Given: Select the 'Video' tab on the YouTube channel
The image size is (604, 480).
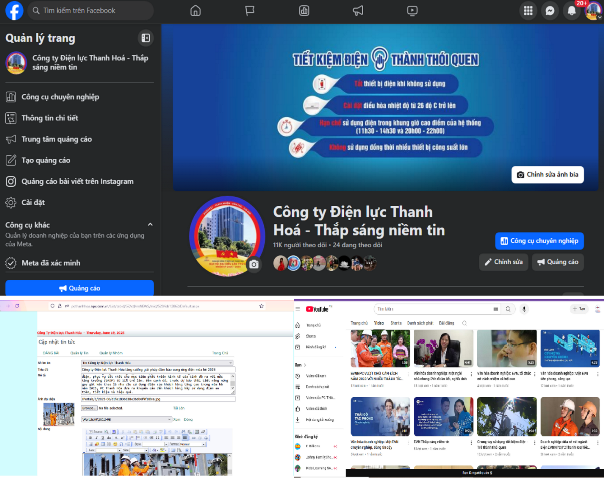Looking at the screenshot, I should 379,323.
